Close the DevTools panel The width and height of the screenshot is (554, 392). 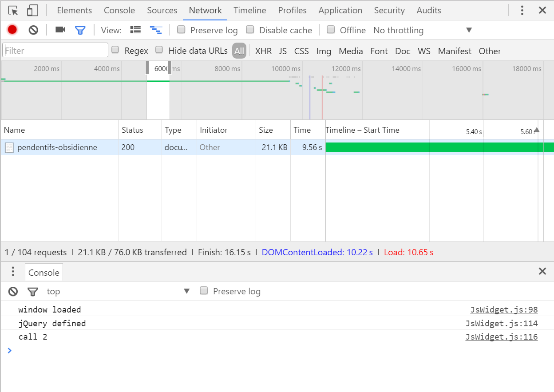(x=542, y=10)
